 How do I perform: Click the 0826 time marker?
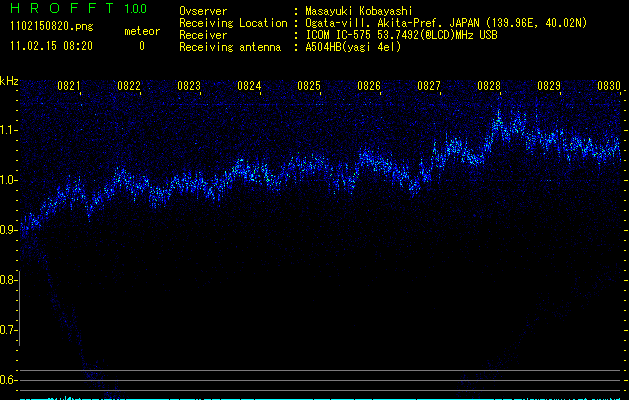click(x=369, y=86)
